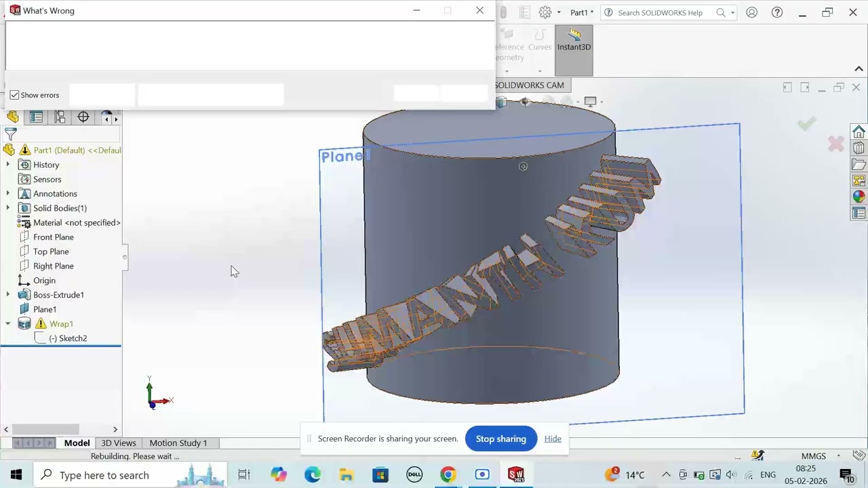Select the Origin tree item
The height and width of the screenshot is (488, 868).
click(44, 281)
